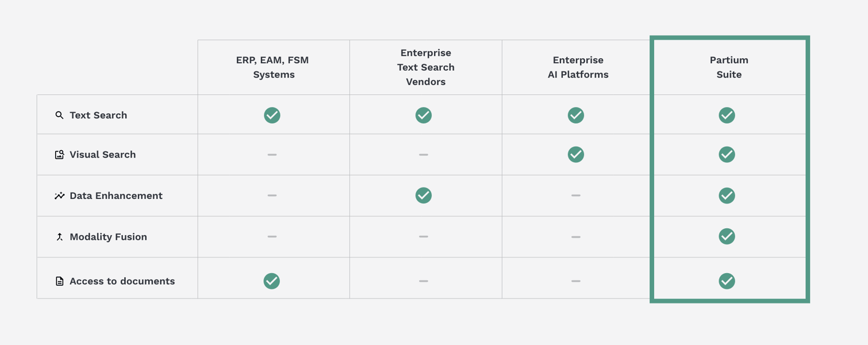Click the merge icon beside Modality Fusion
Screen dimensions: 868x345
coord(59,237)
